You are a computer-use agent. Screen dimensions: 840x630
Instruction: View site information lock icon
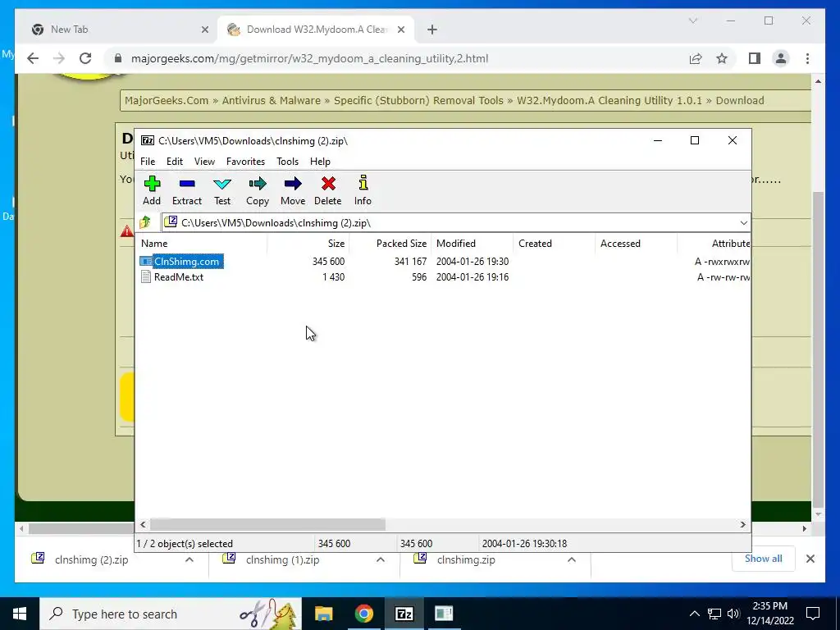(x=118, y=58)
